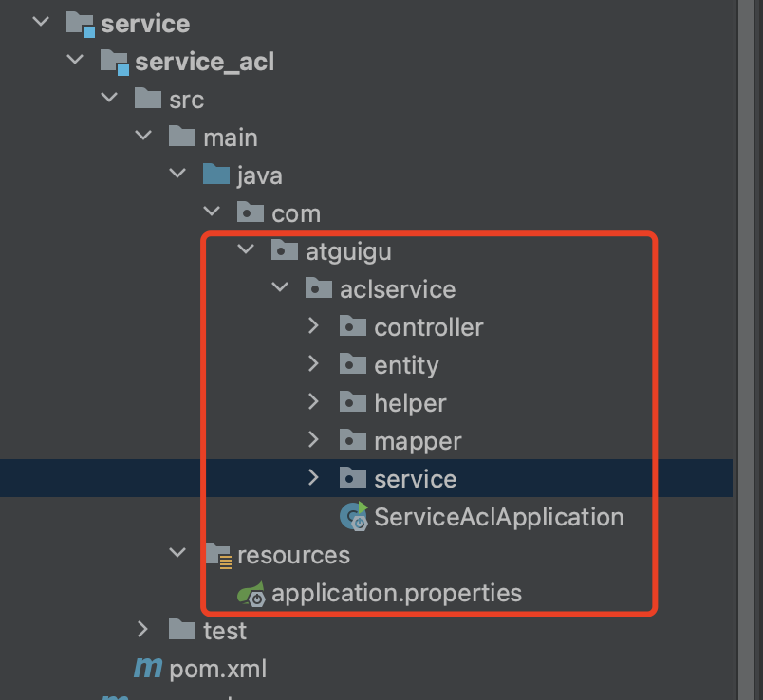Viewport: 763px width, 700px height.
Task: Expand the entity package
Action: (314, 364)
